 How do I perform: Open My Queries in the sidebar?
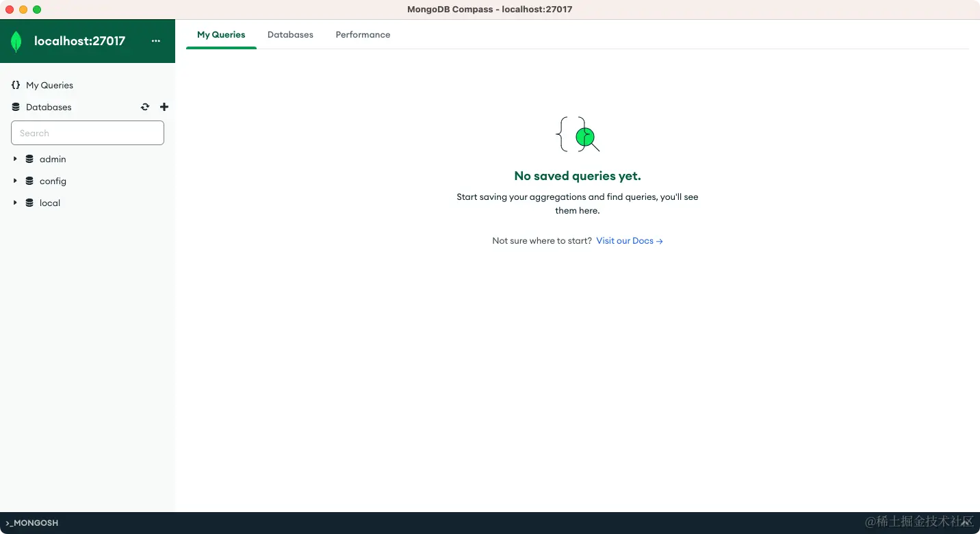pos(49,85)
